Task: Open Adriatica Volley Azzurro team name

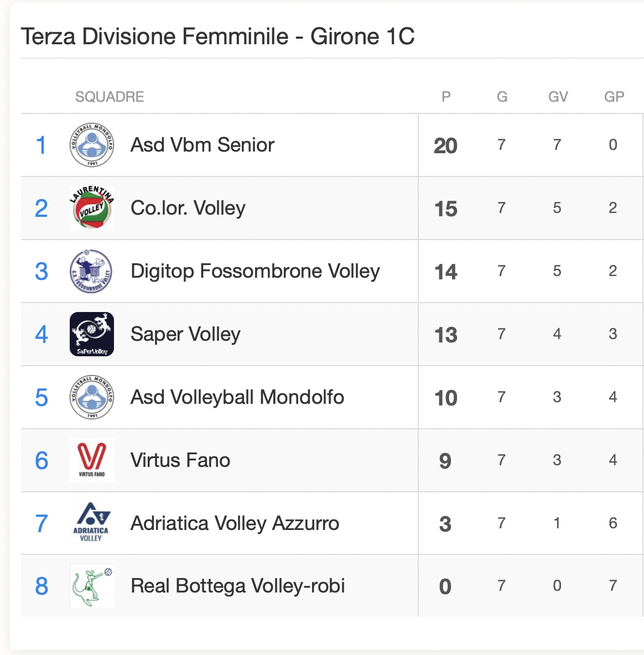Action: pos(235,523)
